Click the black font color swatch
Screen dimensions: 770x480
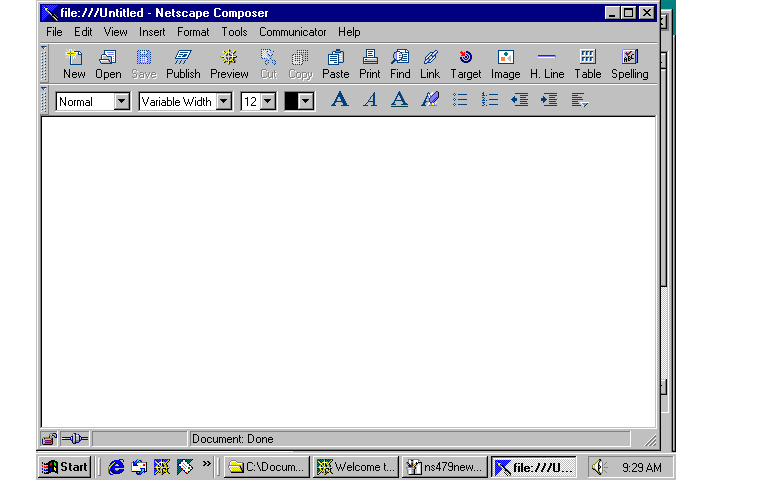(x=292, y=102)
